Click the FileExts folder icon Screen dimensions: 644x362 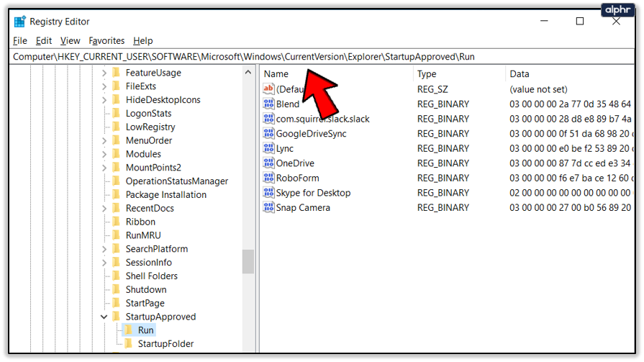pyautogui.click(x=117, y=86)
